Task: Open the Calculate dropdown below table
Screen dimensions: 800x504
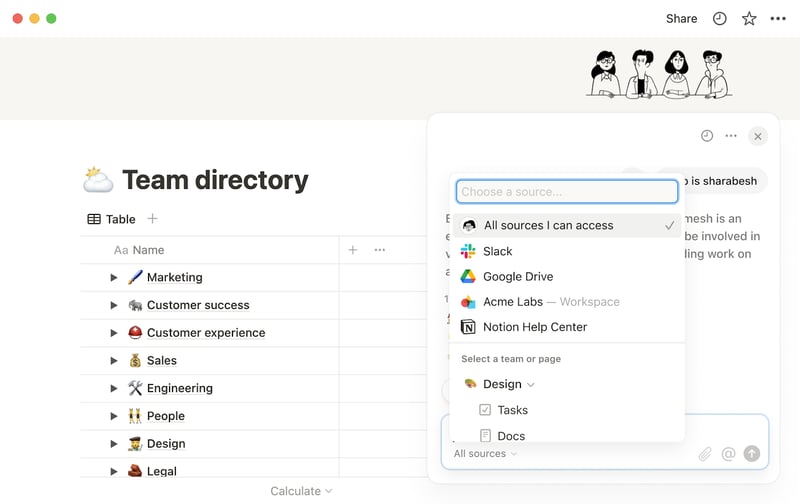Action: (301, 491)
